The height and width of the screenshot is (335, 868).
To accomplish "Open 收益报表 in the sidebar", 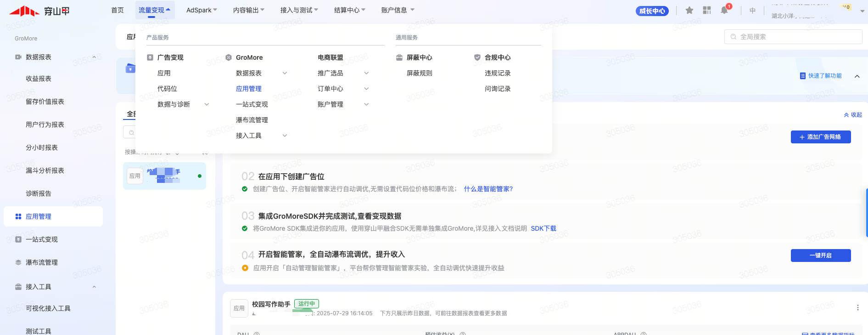I will pos(39,79).
